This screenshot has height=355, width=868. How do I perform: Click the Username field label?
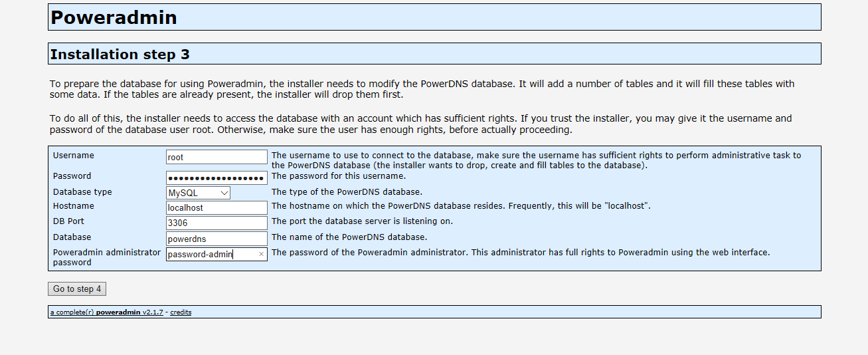point(74,156)
